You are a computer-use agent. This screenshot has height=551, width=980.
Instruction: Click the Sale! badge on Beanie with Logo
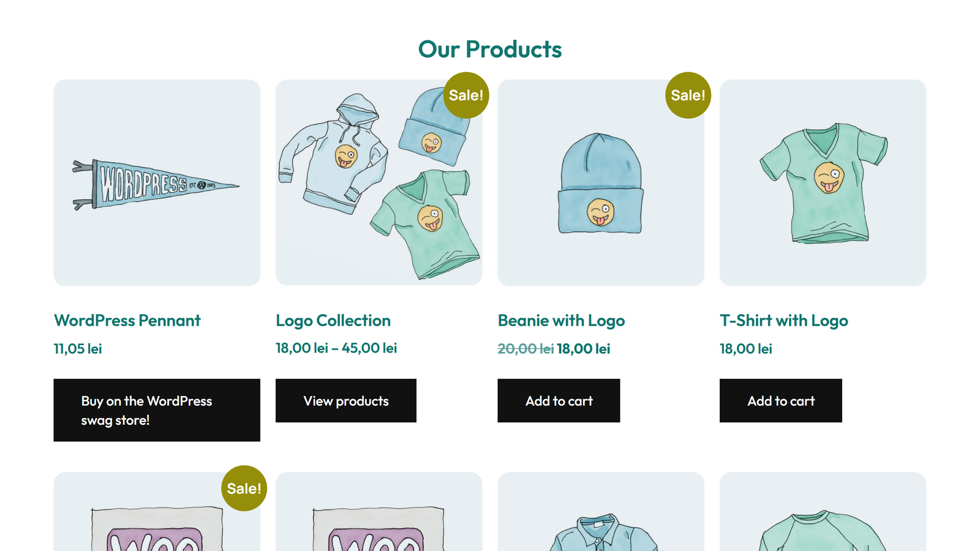coord(688,95)
